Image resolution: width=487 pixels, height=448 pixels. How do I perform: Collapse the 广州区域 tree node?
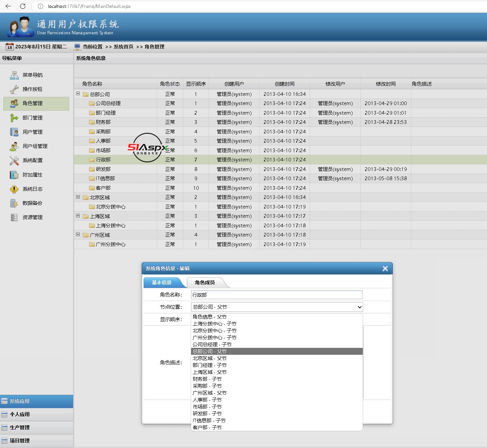[78, 235]
